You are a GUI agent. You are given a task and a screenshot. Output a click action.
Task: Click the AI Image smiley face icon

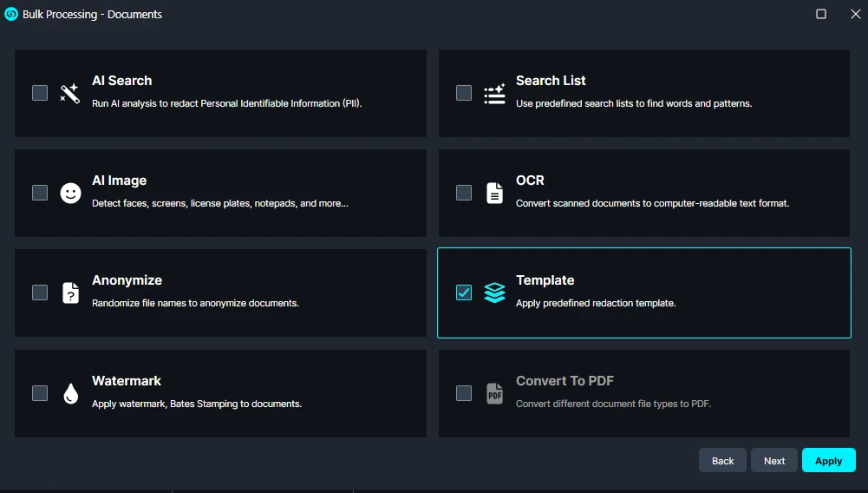pos(70,193)
